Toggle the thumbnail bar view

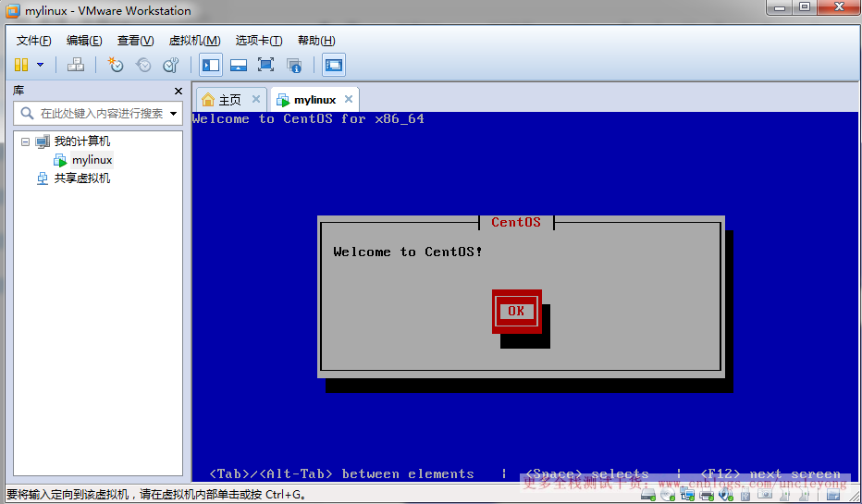point(238,65)
